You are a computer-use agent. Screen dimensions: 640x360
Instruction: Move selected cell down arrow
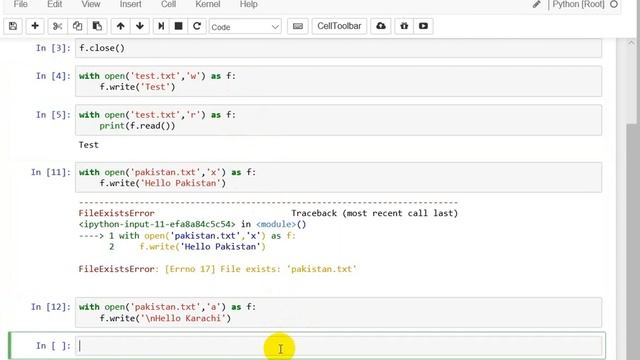[140, 26]
